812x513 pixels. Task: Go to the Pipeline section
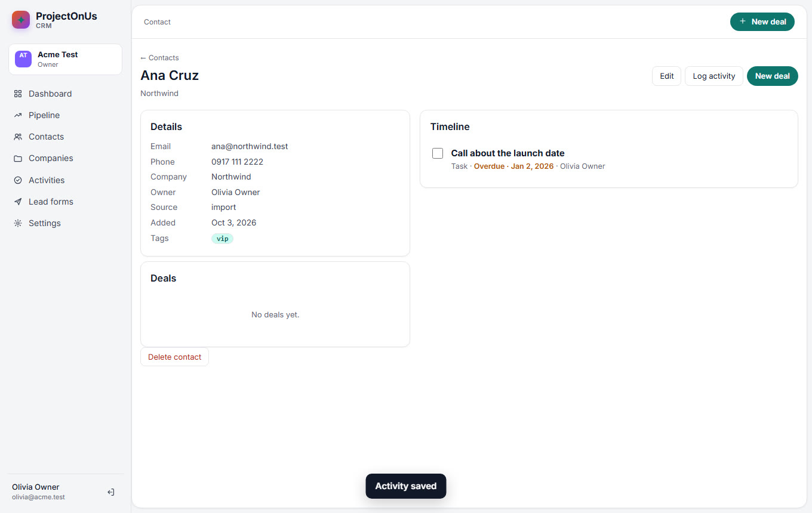[65, 115]
